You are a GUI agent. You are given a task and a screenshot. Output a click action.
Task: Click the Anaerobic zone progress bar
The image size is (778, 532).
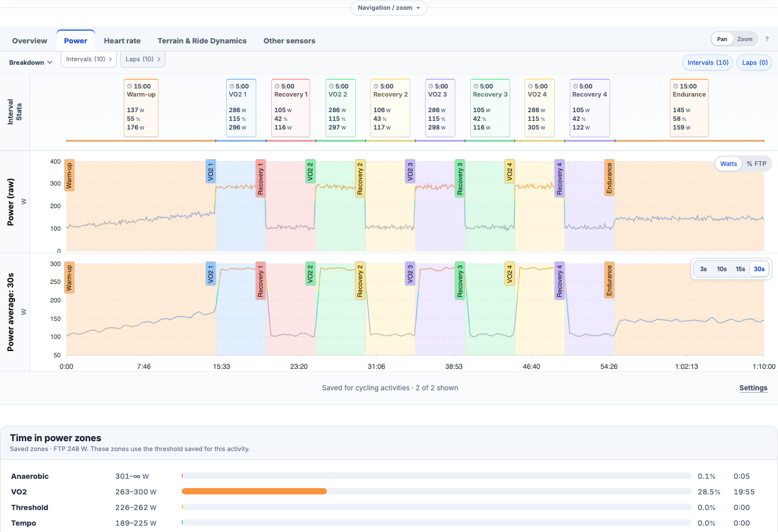pos(437,476)
